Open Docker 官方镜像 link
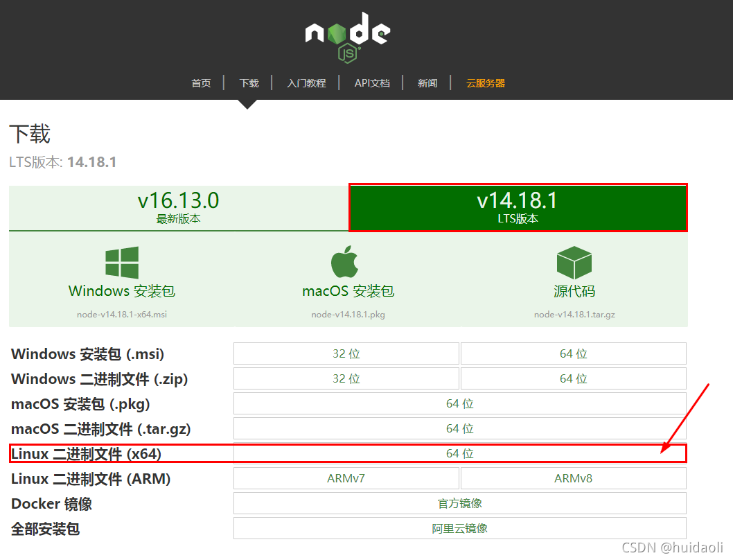The height and width of the screenshot is (560, 733). pos(460,503)
